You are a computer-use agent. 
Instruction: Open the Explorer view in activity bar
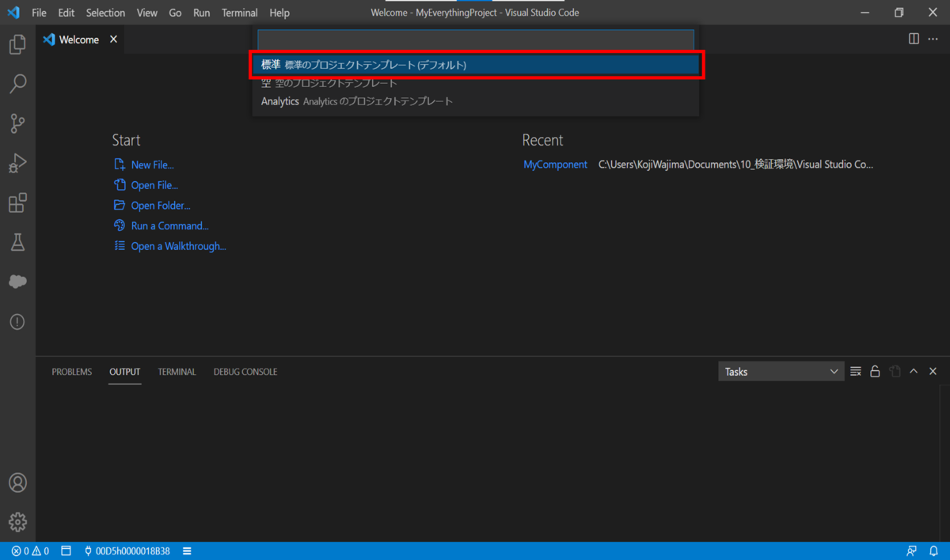point(17,44)
